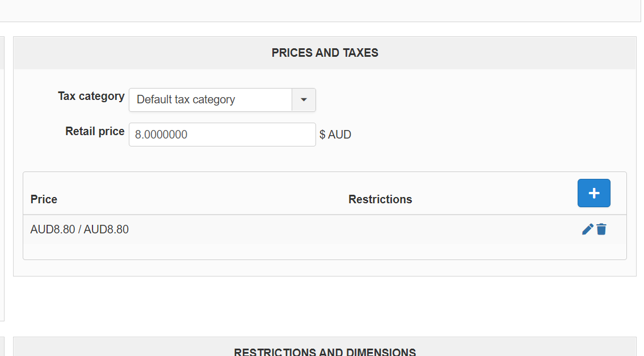Click the Restrictions column header
644x356 pixels.
380,199
